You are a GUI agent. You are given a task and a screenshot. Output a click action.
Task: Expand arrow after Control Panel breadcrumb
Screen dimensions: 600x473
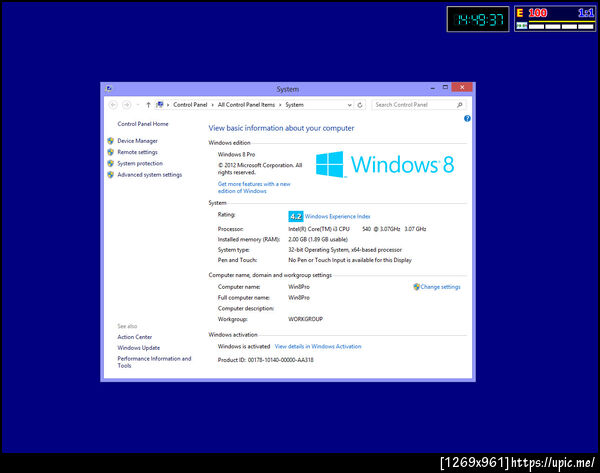tap(212, 104)
